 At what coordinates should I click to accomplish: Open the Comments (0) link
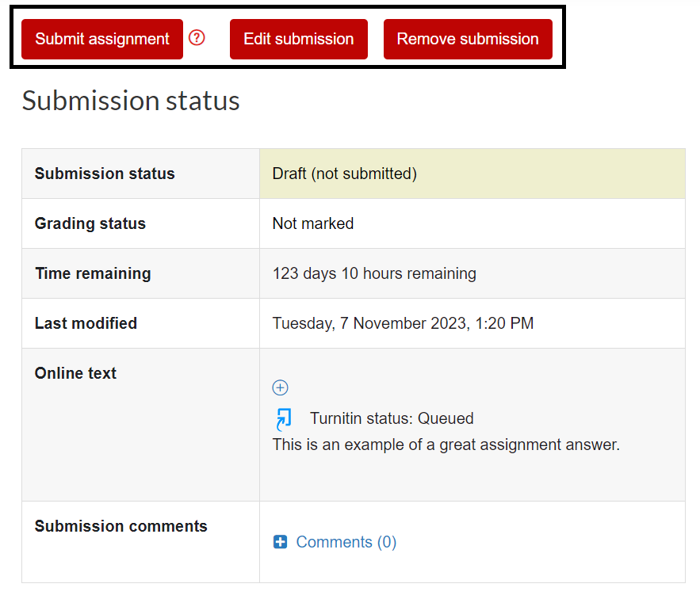(x=346, y=542)
